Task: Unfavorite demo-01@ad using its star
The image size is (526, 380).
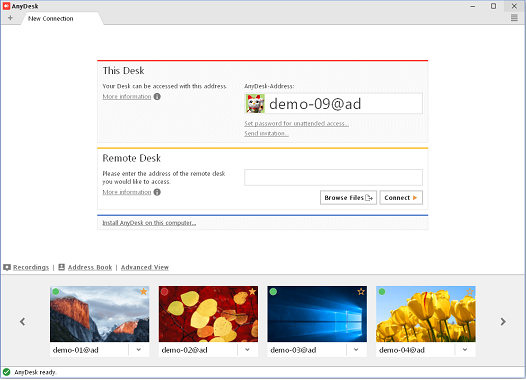Action: pyautogui.click(x=144, y=291)
